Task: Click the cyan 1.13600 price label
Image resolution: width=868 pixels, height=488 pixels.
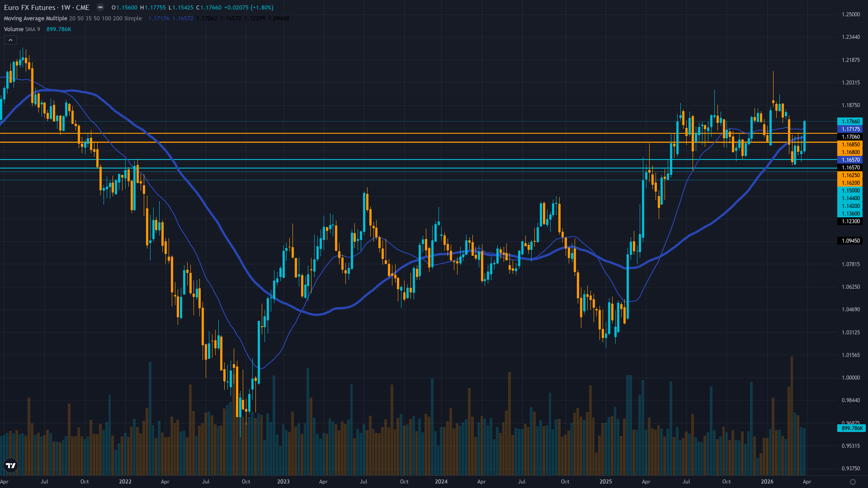Action: coord(850,214)
